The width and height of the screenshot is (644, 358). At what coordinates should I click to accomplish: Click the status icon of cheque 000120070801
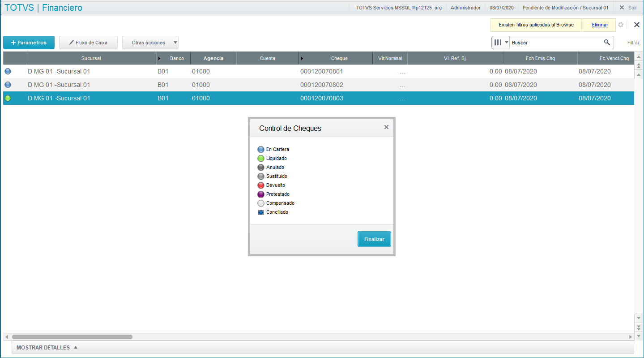(8, 71)
